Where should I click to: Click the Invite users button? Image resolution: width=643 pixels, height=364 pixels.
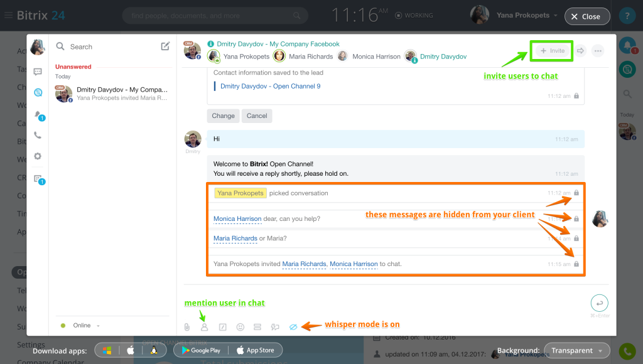tap(552, 51)
